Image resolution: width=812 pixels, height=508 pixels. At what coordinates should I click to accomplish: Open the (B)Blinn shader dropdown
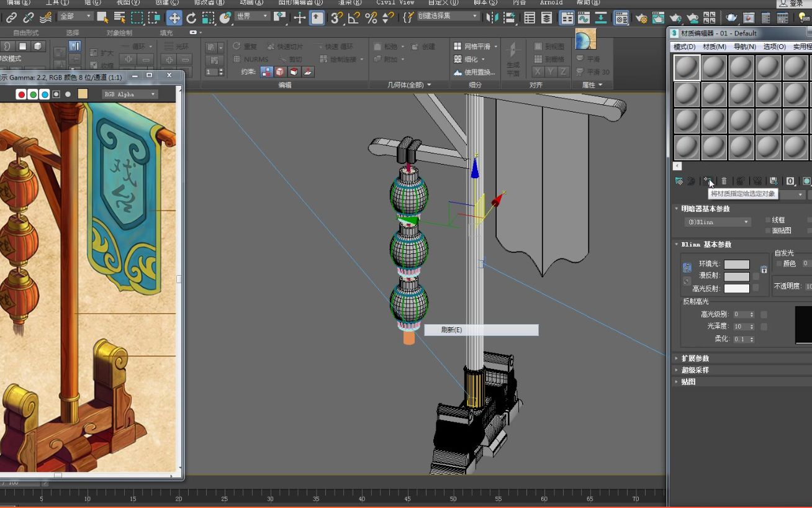718,222
